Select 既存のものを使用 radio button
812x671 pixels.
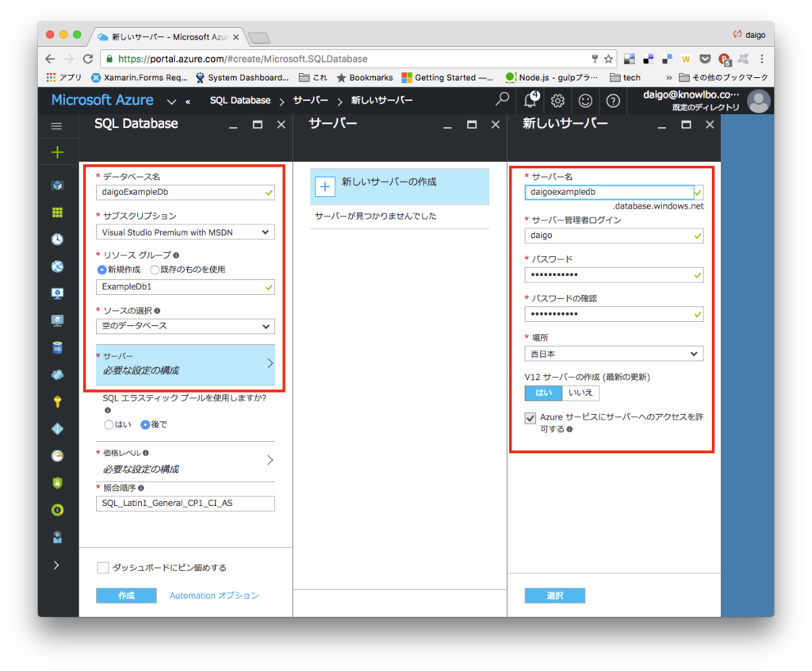pyautogui.click(x=155, y=270)
